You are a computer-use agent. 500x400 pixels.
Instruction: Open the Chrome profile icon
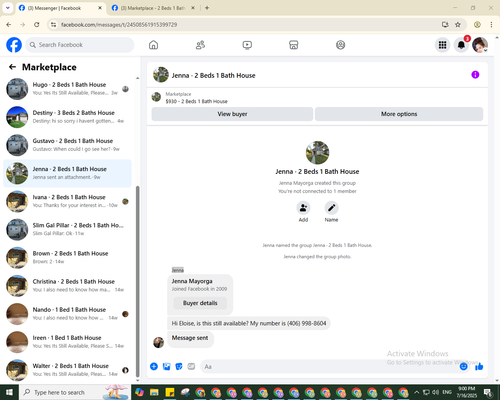[477, 25]
